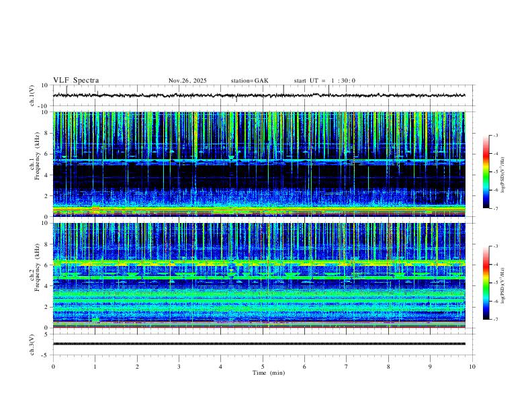Click the 10 minute tick on time axis

coord(472,367)
